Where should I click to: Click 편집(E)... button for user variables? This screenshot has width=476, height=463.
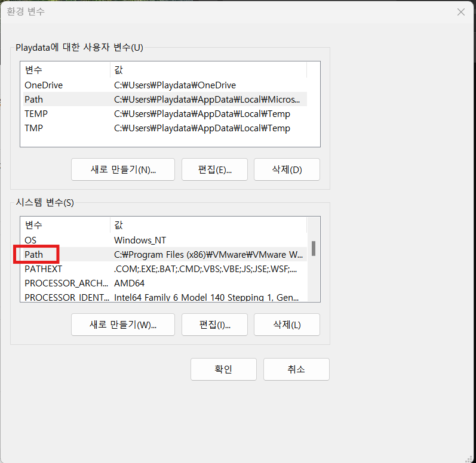point(214,169)
